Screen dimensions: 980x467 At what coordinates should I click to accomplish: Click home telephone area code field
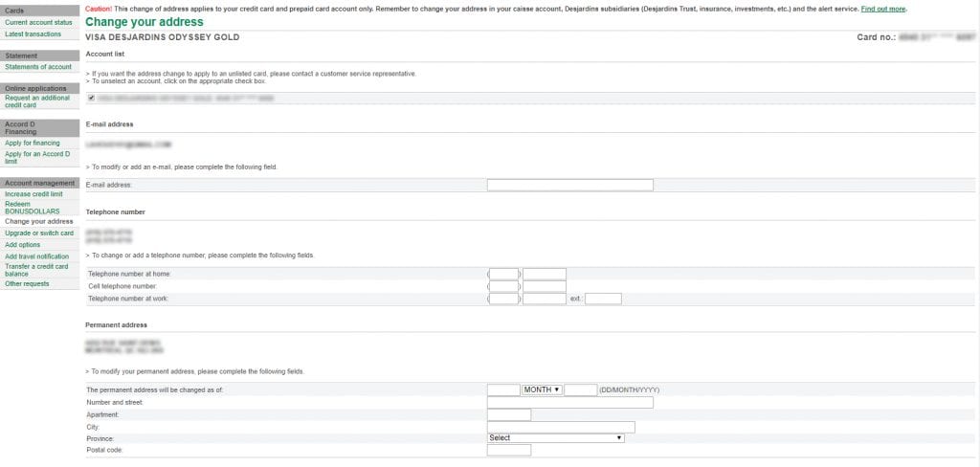[x=503, y=274]
